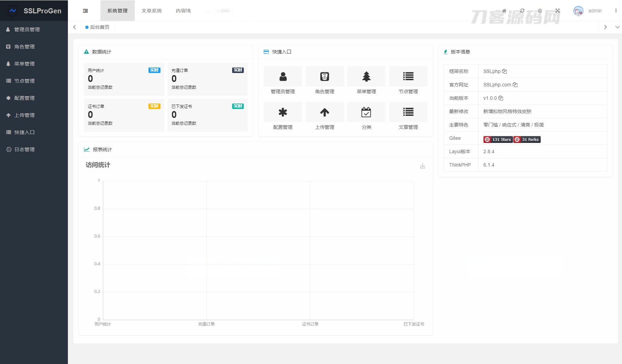Image resolution: width=622 pixels, height=364 pixels.
Task: Toggle the sidebar collapse icon
Action: [x=85, y=11]
